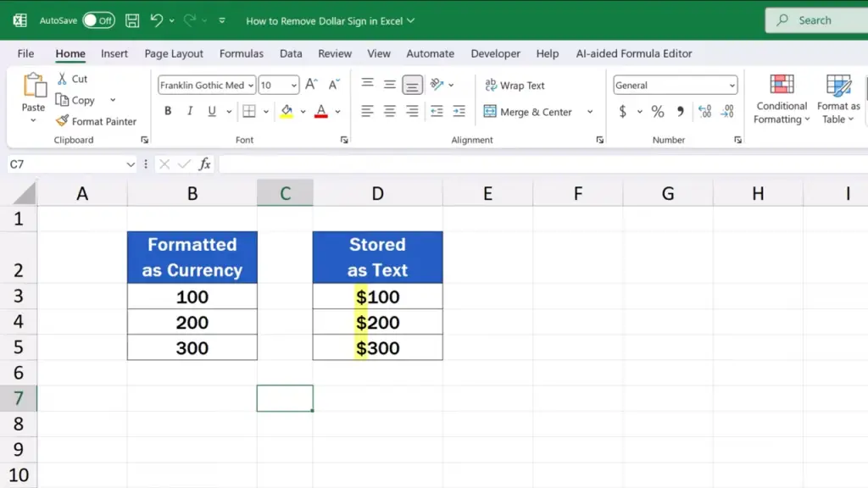Click the Accounting dollar format icon
868x488 pixels.
tap(623, 112)
